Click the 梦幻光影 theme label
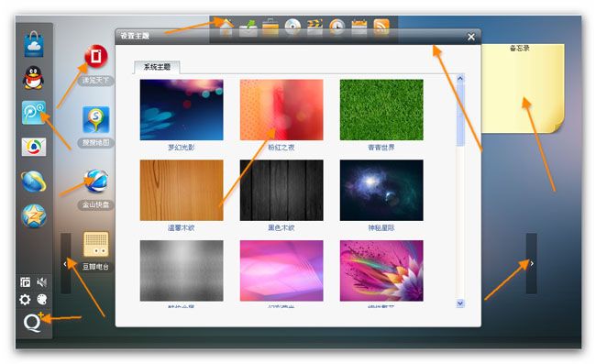The width and height of the screenshot is (596, 364). [182, 148]
